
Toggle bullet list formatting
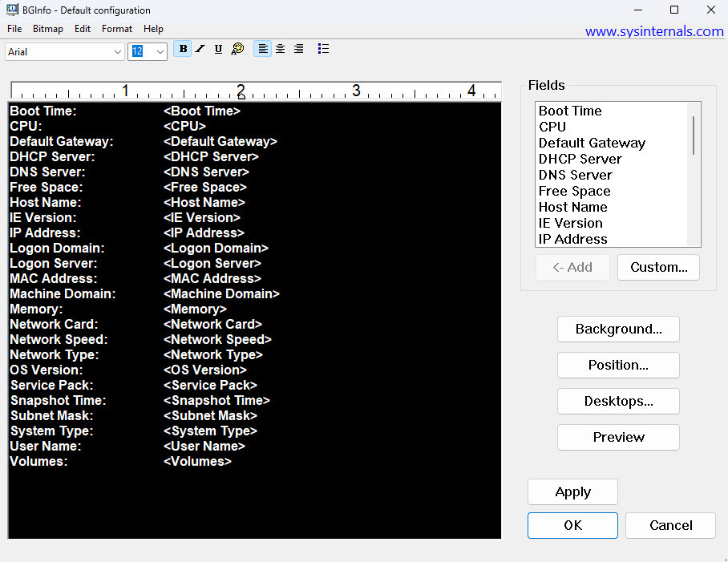click(x=323, y=49)
